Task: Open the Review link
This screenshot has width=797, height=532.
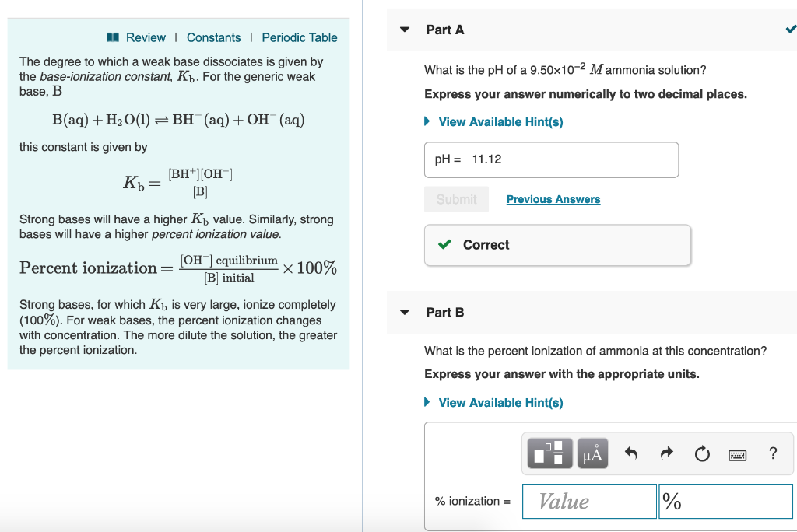Action: 146,37
